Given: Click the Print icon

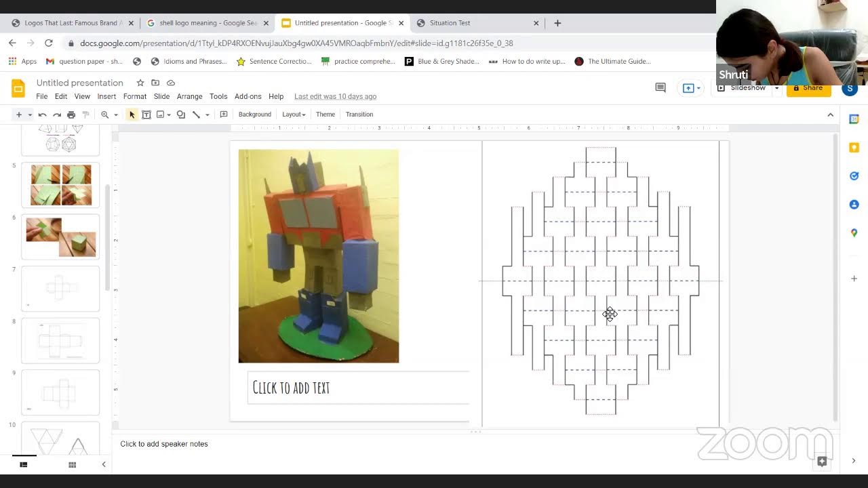Looking at the screenshot, I should pos(71,115).
